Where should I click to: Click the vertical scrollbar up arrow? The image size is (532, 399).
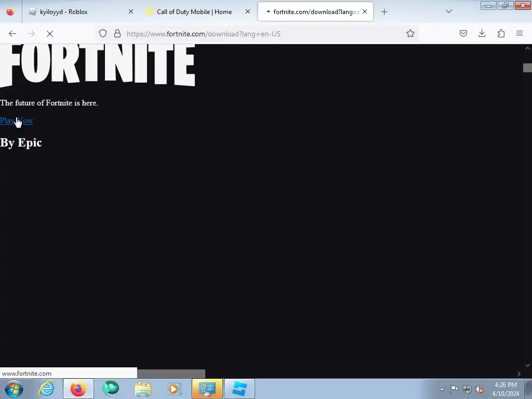527,48
